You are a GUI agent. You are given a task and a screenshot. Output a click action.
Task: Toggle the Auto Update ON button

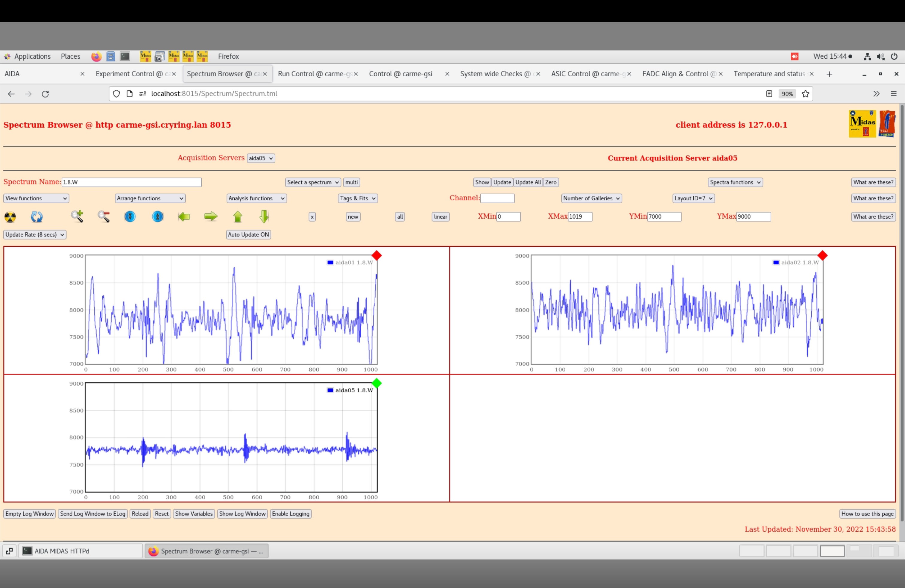tap(248, 235)
